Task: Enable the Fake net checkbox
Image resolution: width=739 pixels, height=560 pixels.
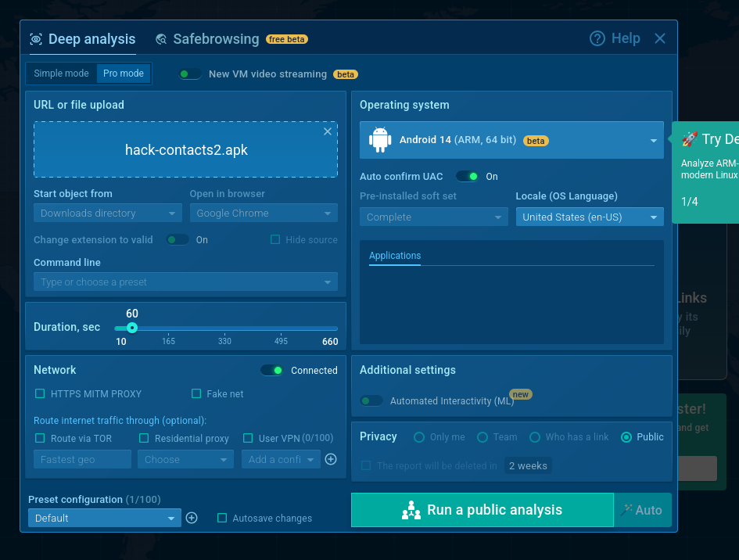Action: [x=196, y=393]
